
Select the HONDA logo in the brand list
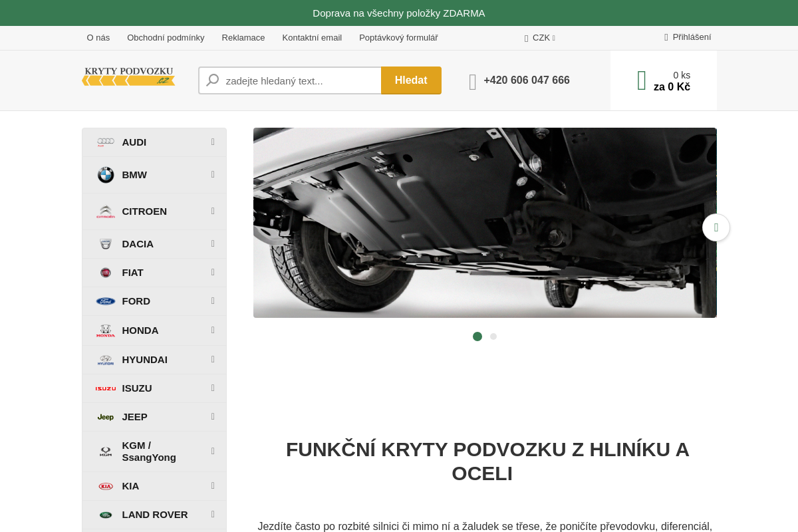[106, 330]
